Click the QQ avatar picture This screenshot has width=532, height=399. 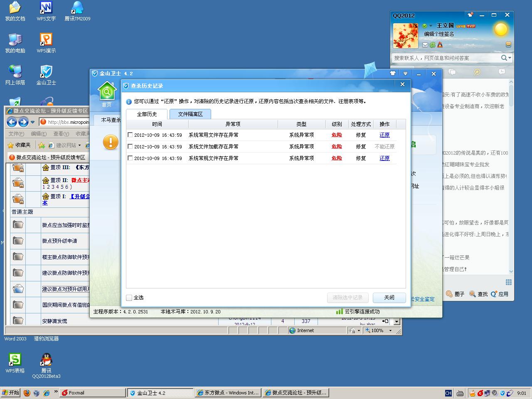pos(405,36)
